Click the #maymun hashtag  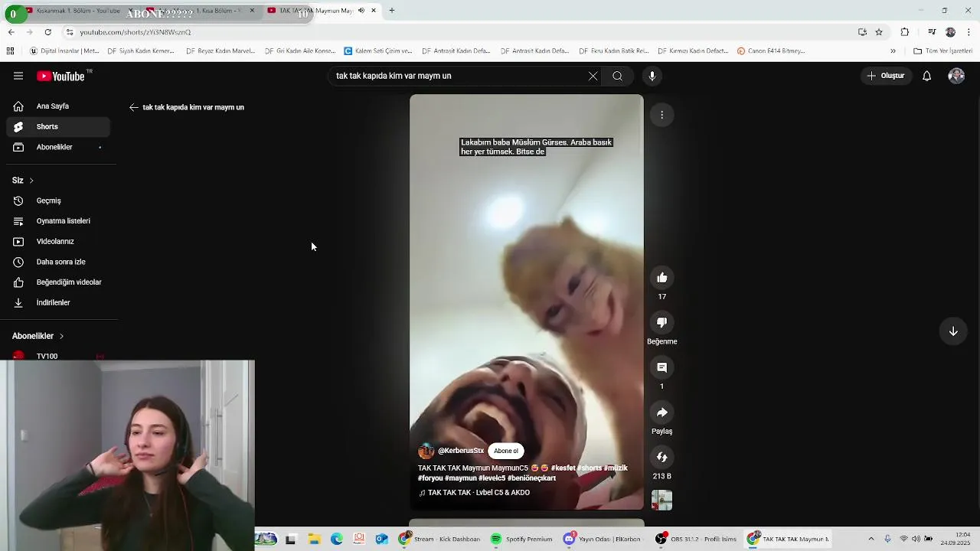[460, 478]
